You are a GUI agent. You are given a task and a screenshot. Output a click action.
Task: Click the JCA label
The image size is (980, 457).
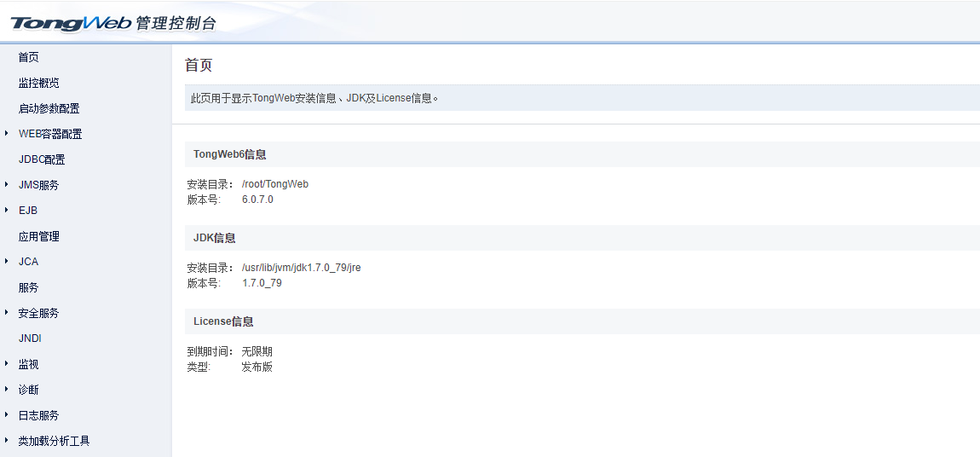tap(28, 262)
